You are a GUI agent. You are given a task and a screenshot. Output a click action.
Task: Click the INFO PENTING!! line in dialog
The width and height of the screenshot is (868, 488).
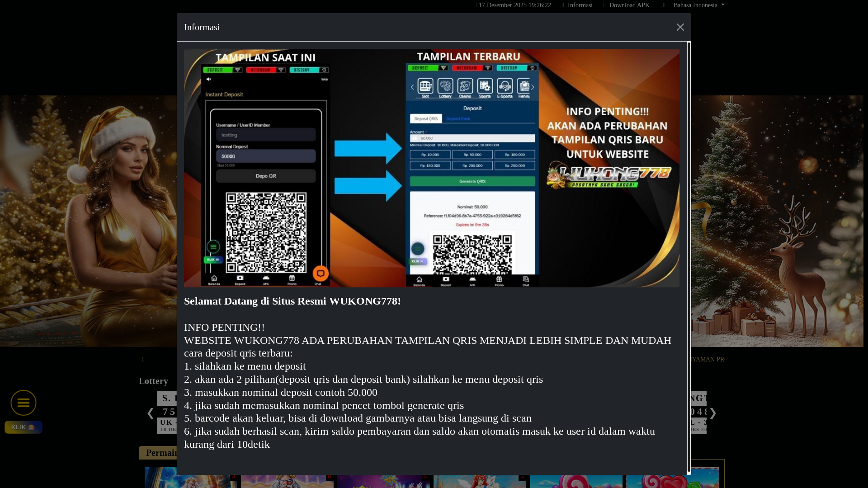224,327
